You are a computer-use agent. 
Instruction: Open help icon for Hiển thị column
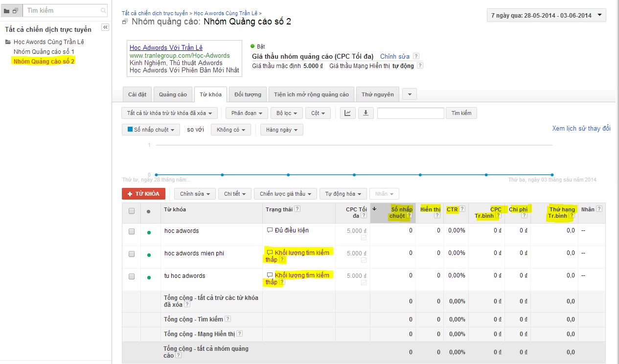click(437, 216)
